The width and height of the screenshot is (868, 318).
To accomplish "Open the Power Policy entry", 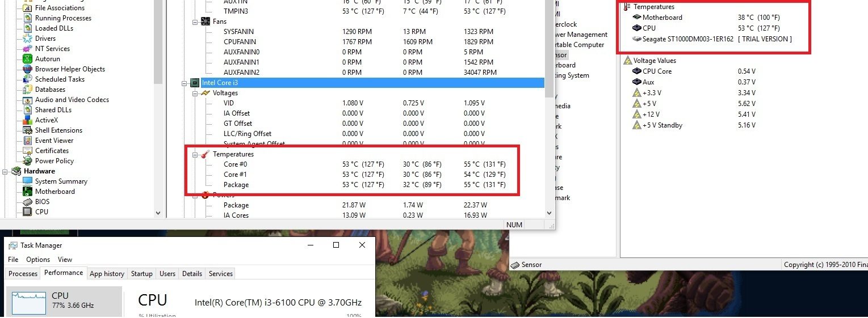I will click(54, 161).
